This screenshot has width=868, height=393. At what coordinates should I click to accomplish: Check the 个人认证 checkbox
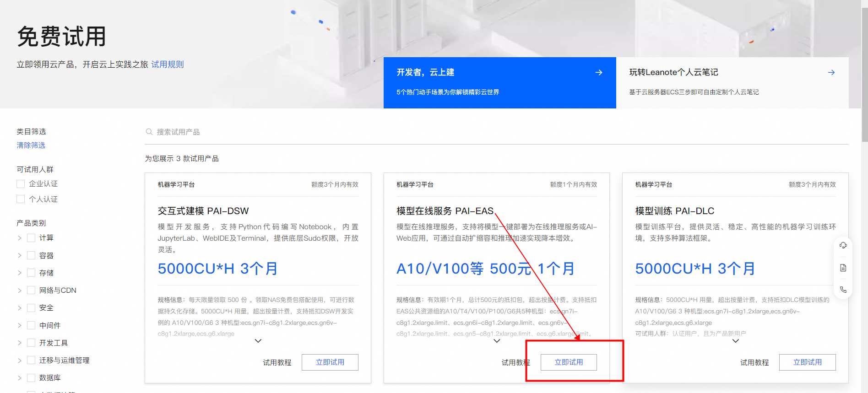[21, 199]
